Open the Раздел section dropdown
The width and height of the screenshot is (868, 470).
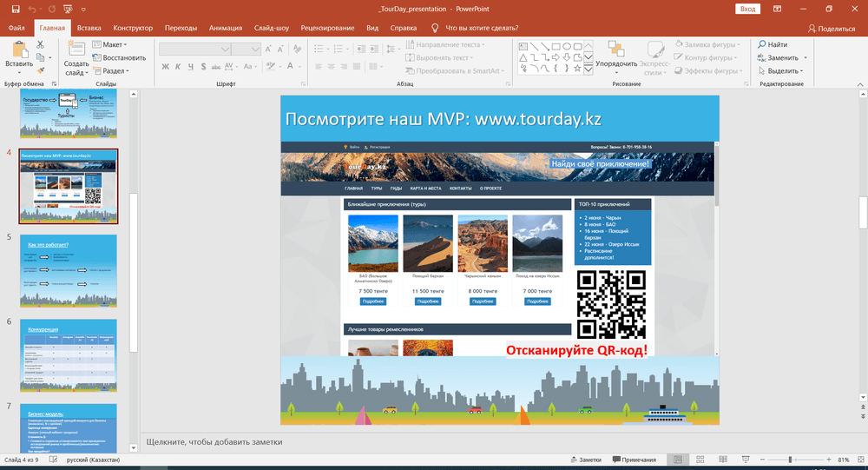click(x=111, y=71)
